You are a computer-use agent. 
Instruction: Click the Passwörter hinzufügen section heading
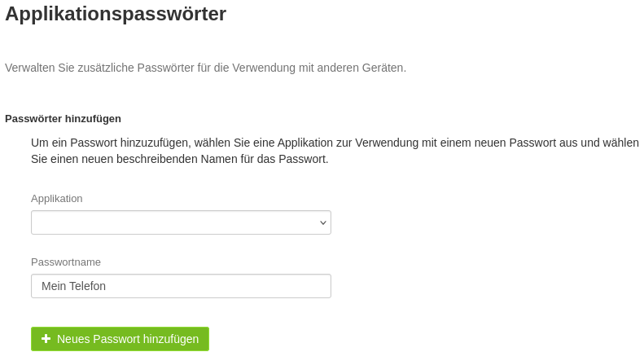point(63,119)
